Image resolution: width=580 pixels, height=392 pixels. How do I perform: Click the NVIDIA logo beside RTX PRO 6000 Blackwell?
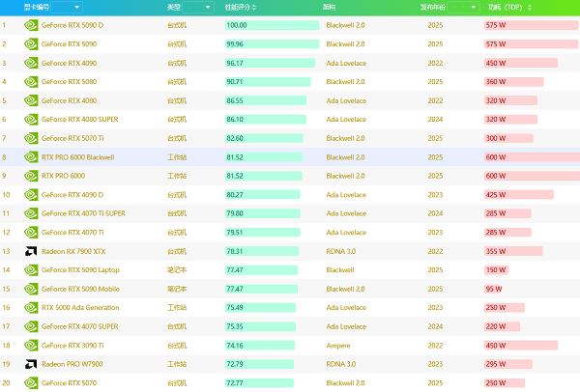[x=31, y=156]
